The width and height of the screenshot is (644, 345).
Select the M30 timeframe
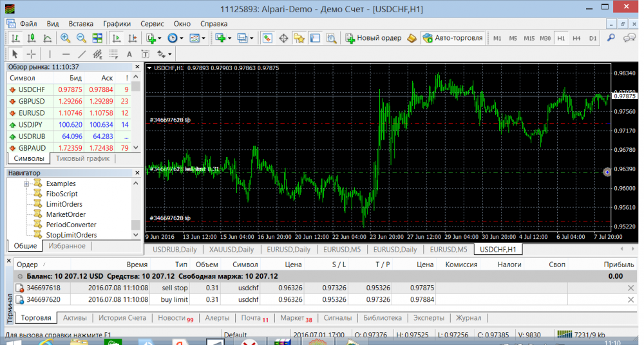pyautogui.click(x=545, y=38)
